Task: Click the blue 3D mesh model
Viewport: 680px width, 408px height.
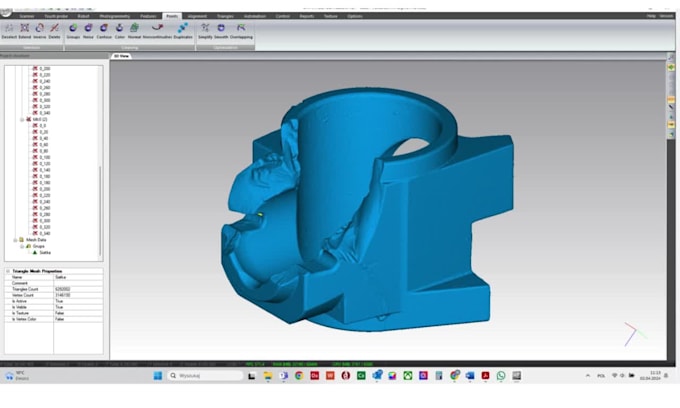Action: 369,208
